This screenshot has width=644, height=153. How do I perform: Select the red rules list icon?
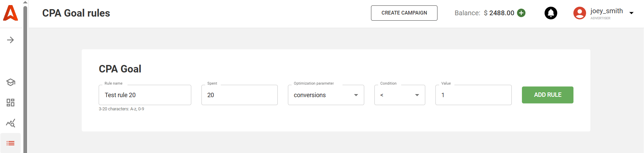point(11,143)
